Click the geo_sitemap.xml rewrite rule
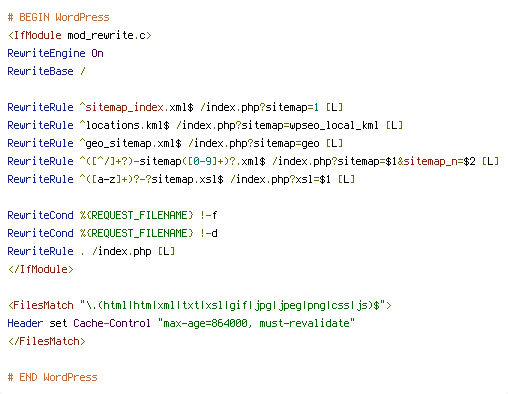508x394 pixels. click(x=175, y=143)
